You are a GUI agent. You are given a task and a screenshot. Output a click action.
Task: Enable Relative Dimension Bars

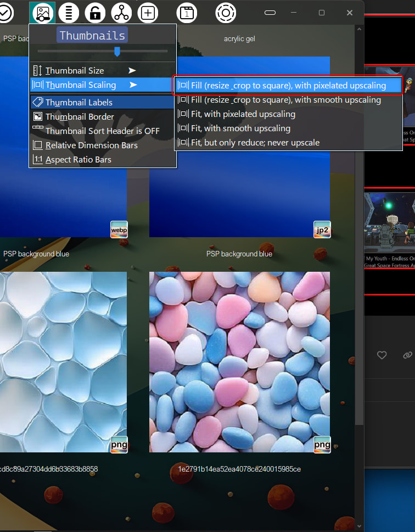(91, 145)
